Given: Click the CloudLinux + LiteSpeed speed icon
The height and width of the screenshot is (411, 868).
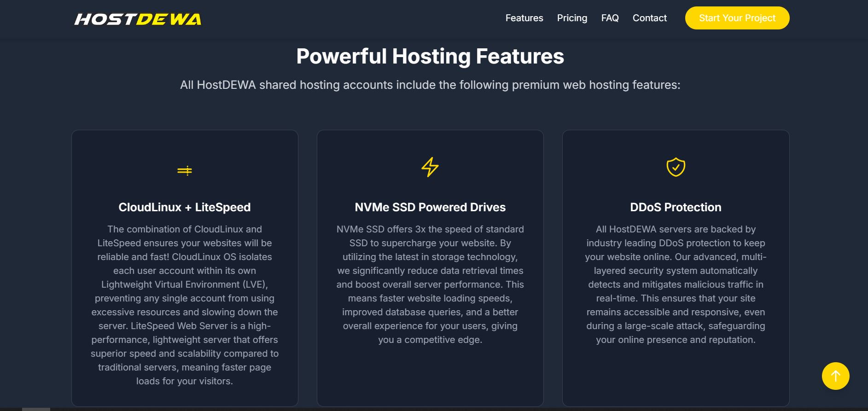Looking at the screenshot, I should tap(185, 171).
